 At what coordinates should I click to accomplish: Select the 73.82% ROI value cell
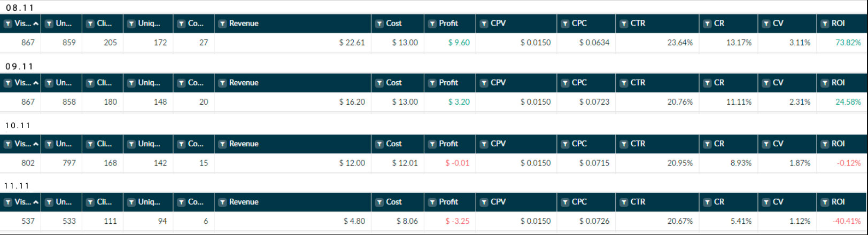[x=848, y=43]
